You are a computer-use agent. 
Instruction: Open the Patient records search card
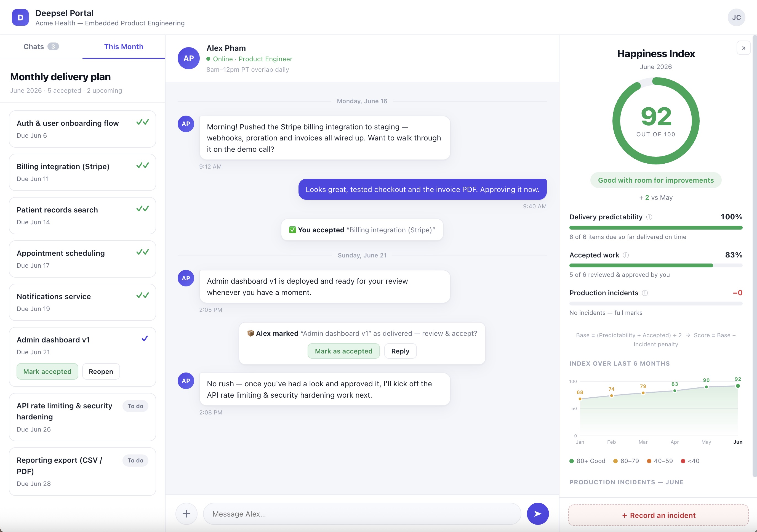pos(82,216)
